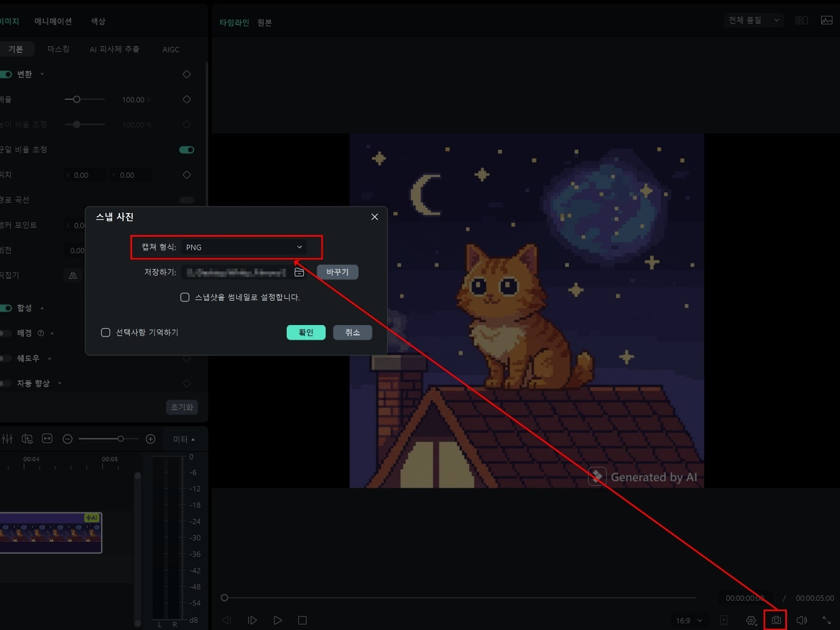Click the 바꾸기 button

pos(337,272)
